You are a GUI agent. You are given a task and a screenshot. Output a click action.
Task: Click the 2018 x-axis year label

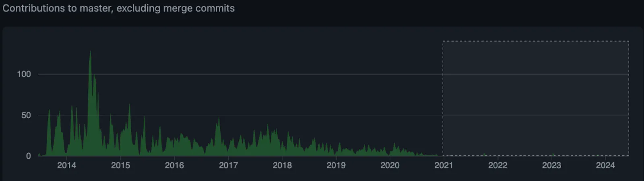click(x=282, y=165)
